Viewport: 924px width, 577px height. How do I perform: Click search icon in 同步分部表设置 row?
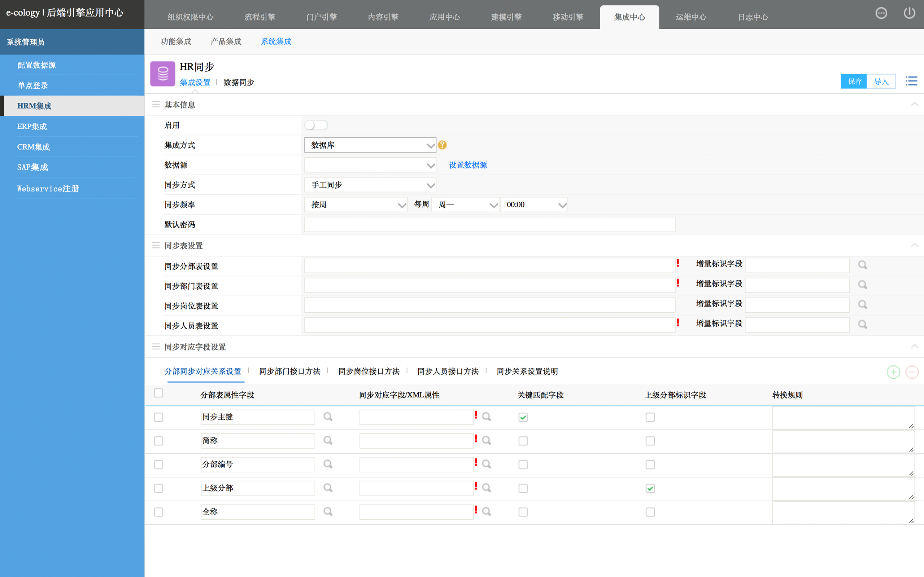click(x=862, y=265)
